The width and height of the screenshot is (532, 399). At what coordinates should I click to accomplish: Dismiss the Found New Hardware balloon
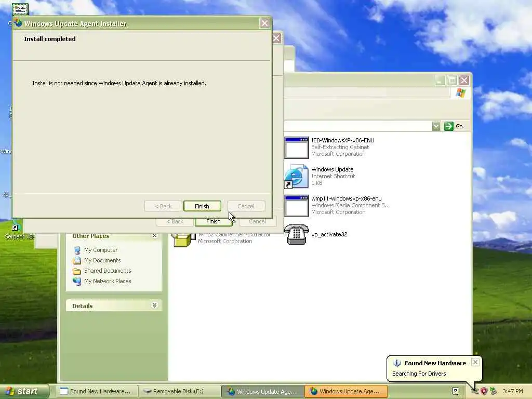click(475, 362)
